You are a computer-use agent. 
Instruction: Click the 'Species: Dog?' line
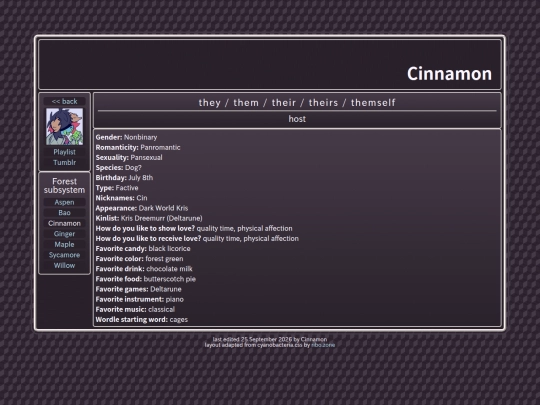118,168
